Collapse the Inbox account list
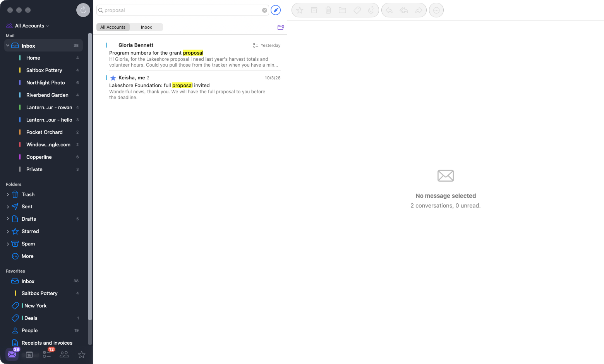Screen dimensions: 604x364 pos(7,46)
